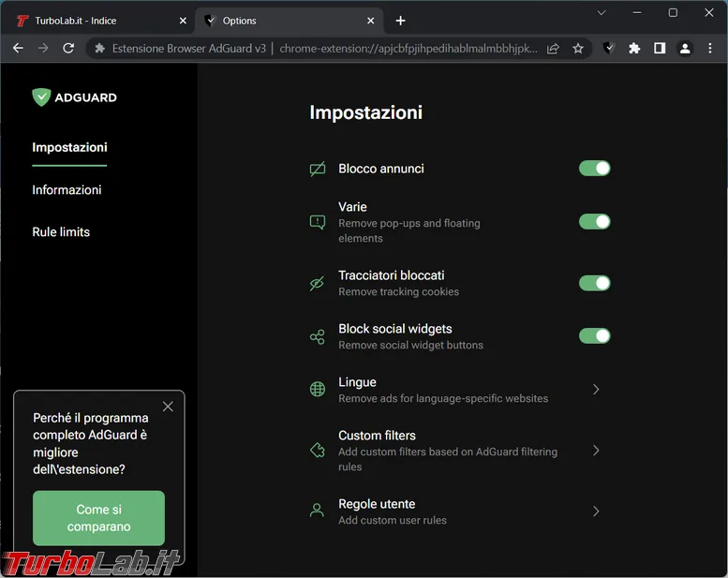Click the Tracciatori bloccati crossed-eye icon
The image size is (728, 578).
(317, 283)
